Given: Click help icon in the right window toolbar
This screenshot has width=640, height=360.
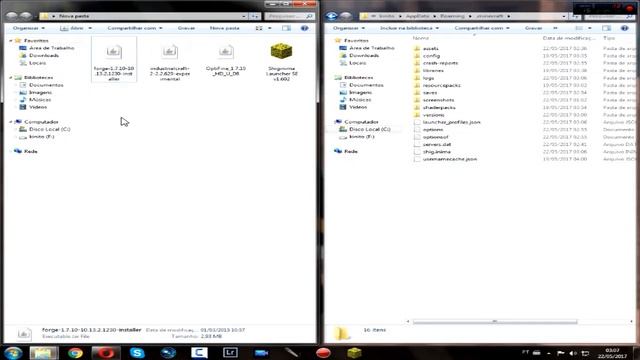Looking at the screenshot, I should tap(624, 28).
